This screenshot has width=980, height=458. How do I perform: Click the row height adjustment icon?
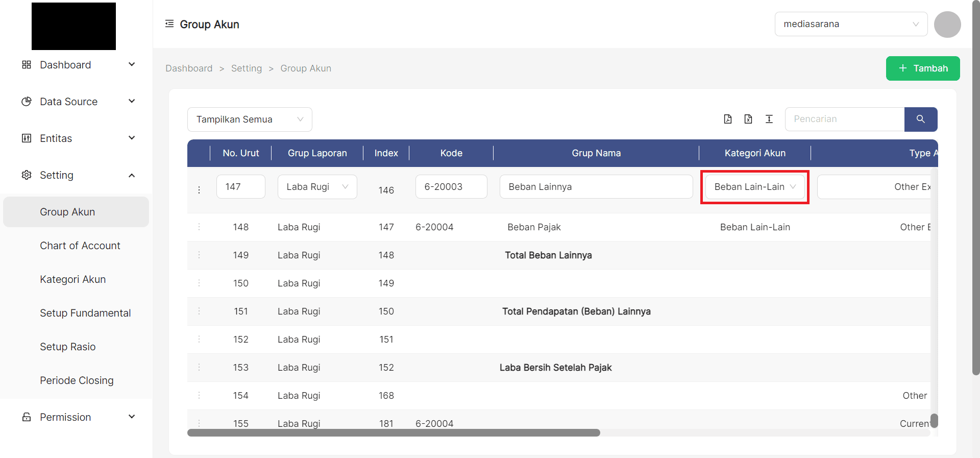pos(769,119)
